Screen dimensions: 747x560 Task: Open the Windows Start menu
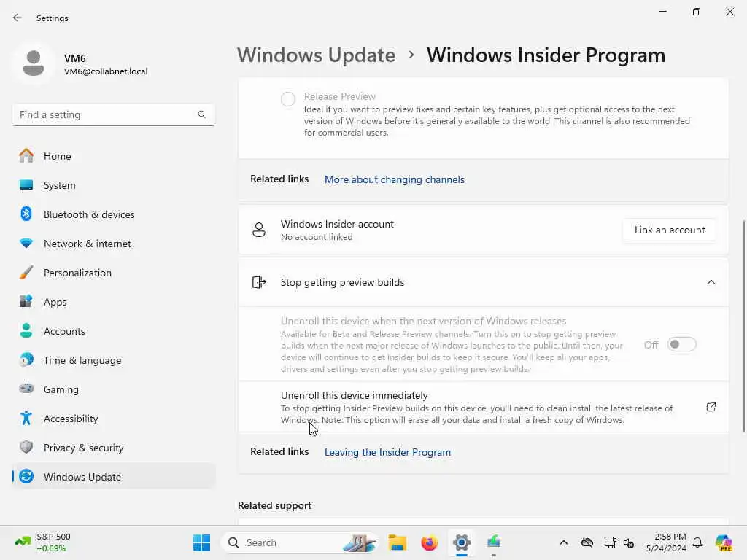point(201,542)
